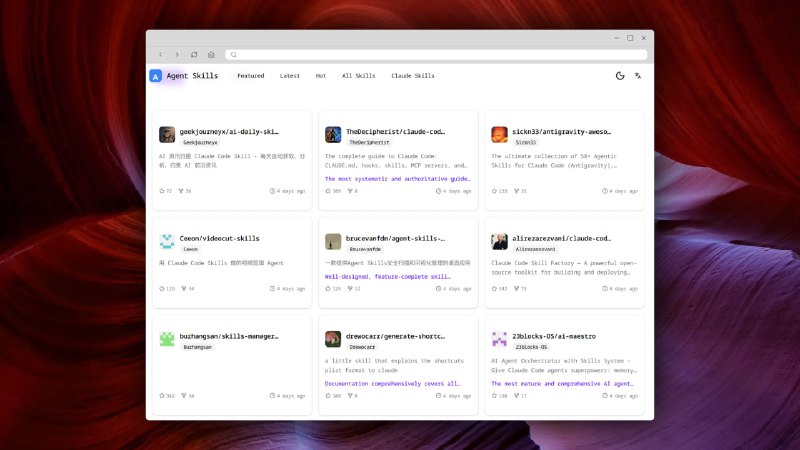Click clock icon on sickn33 card
Screen dimensions: 800x450
click(605, 191)
